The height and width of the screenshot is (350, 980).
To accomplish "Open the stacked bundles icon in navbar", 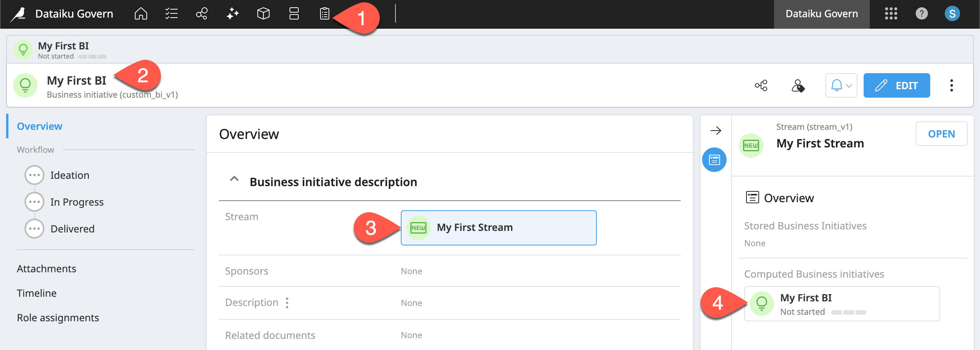I will 294,14.
